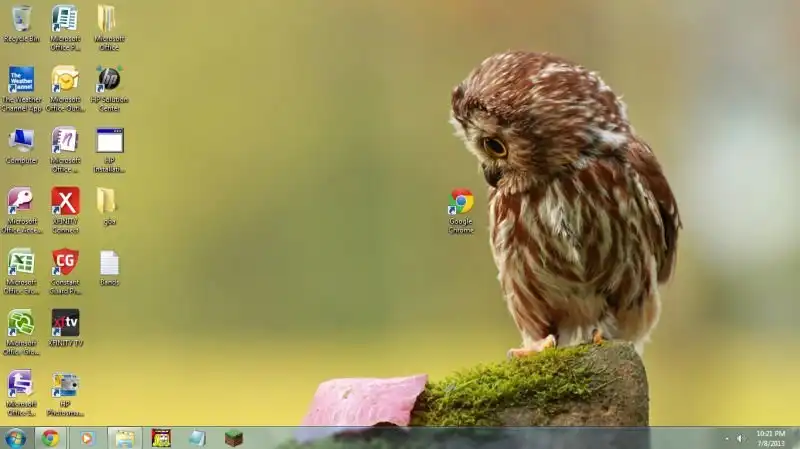Viewport: 800px width, 449px height.
Task: Select the Constant Guard shortcut icon
Action: (65, 262)
